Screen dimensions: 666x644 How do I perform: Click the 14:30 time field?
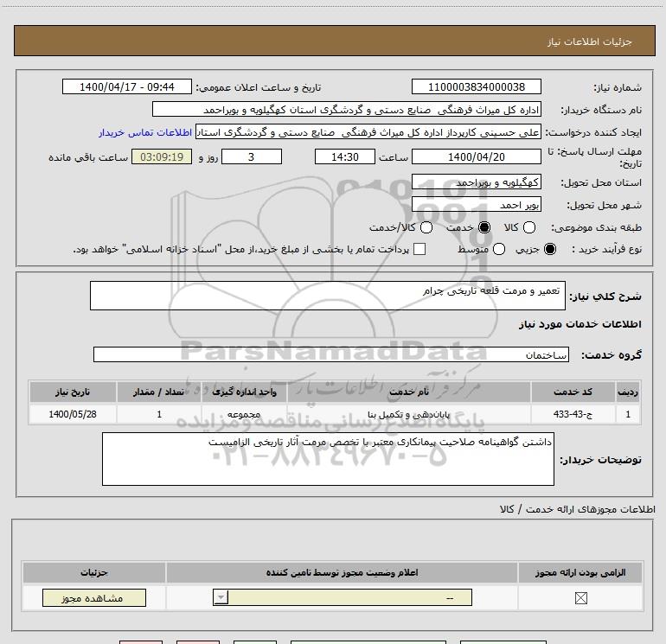(345, 156)
